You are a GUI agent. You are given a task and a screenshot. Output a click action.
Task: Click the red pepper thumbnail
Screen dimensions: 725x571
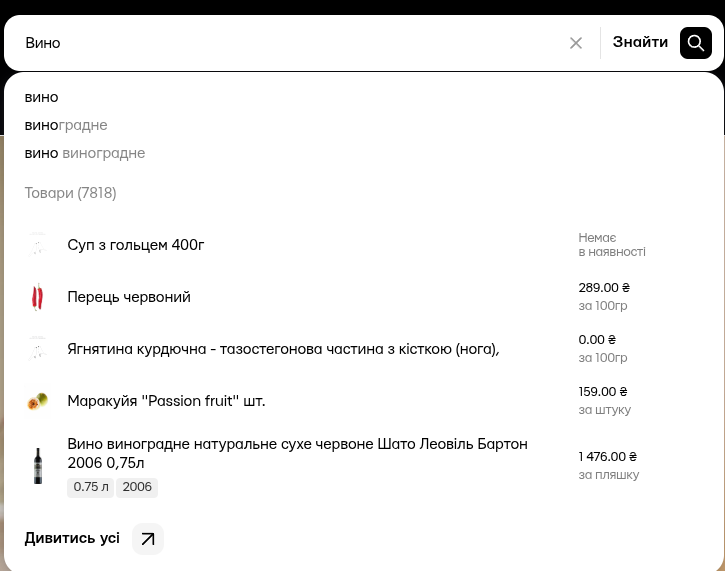point(38,297)
